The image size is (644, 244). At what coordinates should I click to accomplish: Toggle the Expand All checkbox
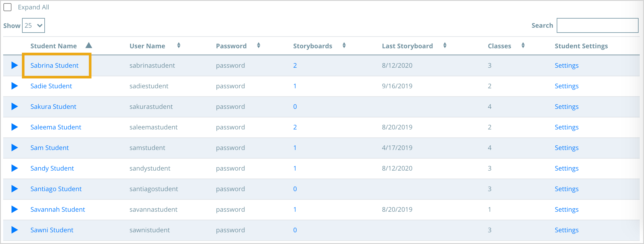pos(7,7)
